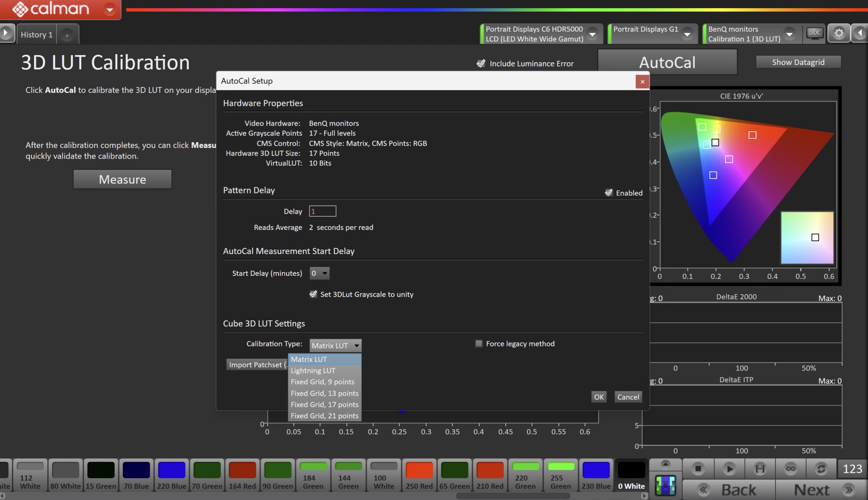Image resolution: width=868 pixels, height=500 pixels.
Task: Click the refresh cycle arrows icon
Action: tap(821, 469)
